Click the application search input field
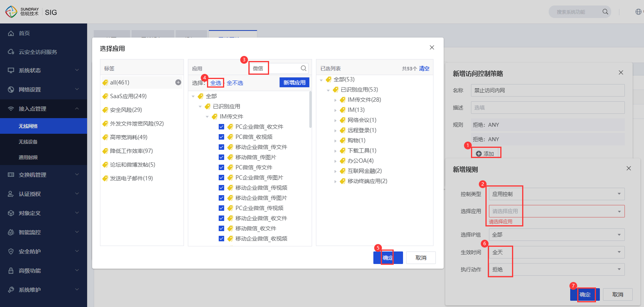The image size is (644, 307). (279, 68)
